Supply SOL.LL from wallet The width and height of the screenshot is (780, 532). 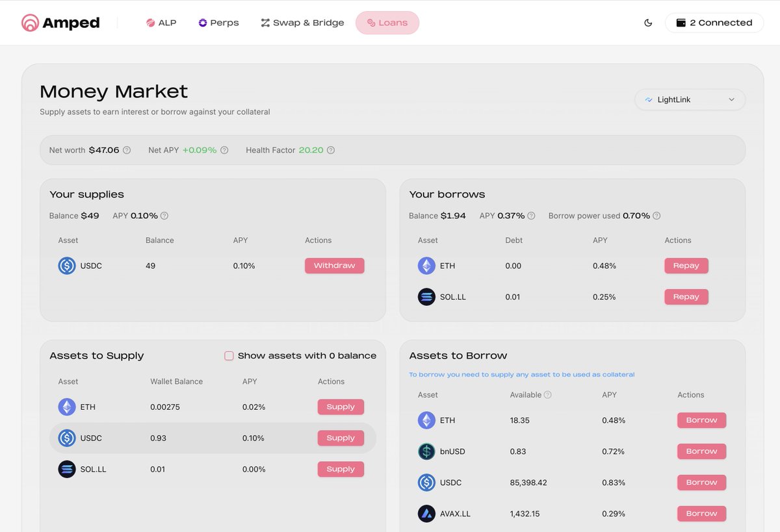pyautogui.click(x=341, y=469)
